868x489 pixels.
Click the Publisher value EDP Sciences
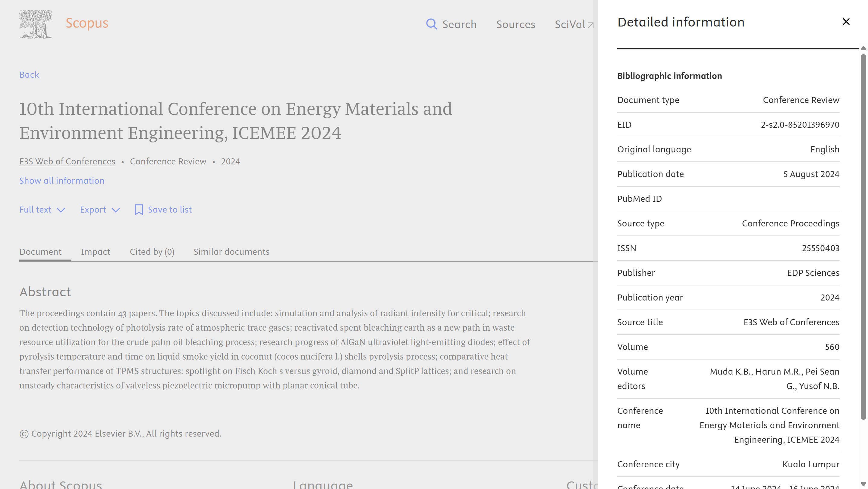coord(813,273)
